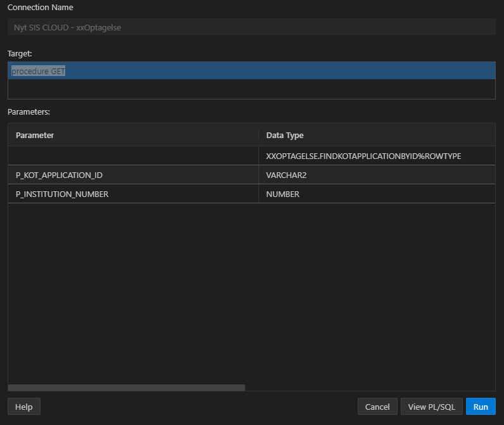This screenshot has height=425, width=504.
Task: Click the blank parameter name in first row
Action: point(133,156)
